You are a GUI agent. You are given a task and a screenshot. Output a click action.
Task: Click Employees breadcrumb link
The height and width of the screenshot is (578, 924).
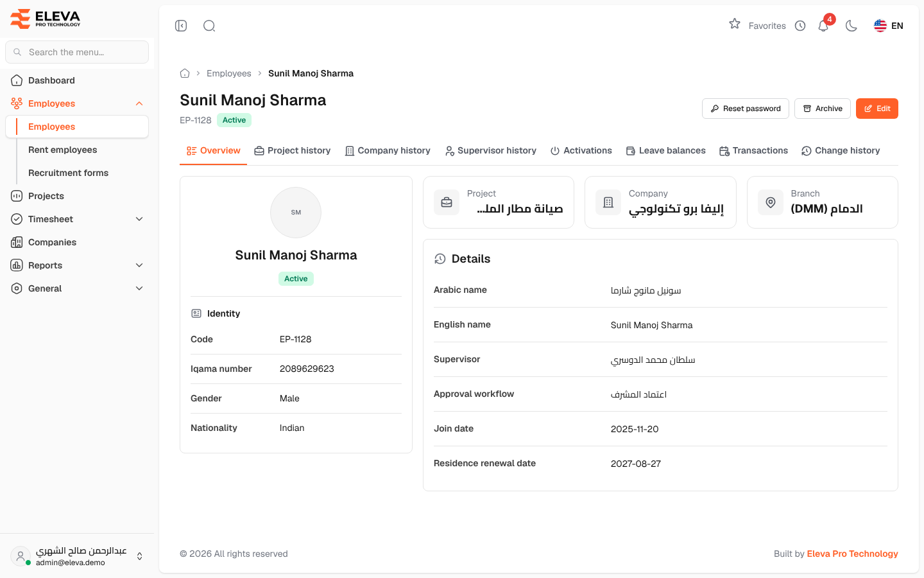pos(229,73)
